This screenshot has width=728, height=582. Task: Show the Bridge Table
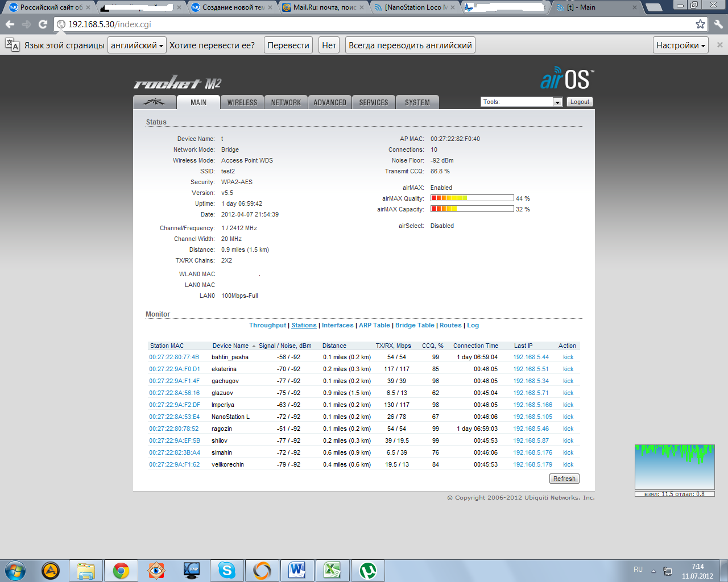tap(415, 325)
